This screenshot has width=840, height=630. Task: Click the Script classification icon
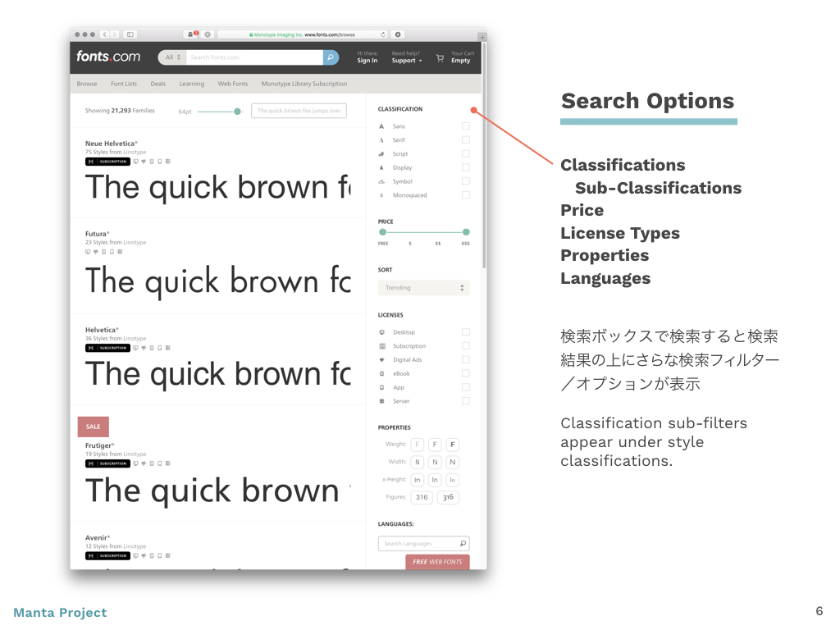tap(381, 153)
